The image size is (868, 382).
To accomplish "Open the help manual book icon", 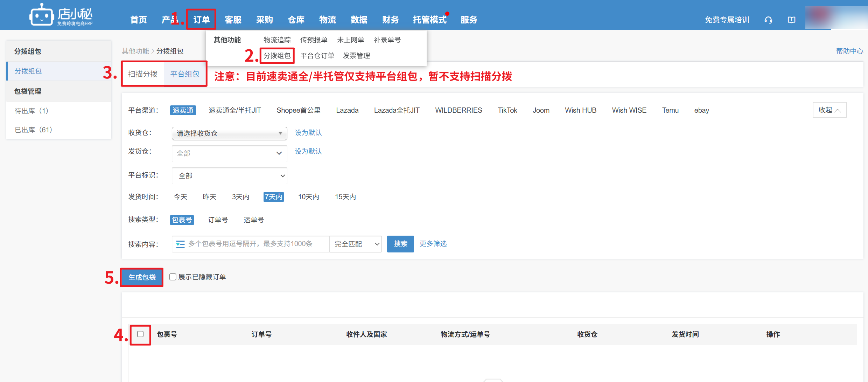I will pos(791,20).
